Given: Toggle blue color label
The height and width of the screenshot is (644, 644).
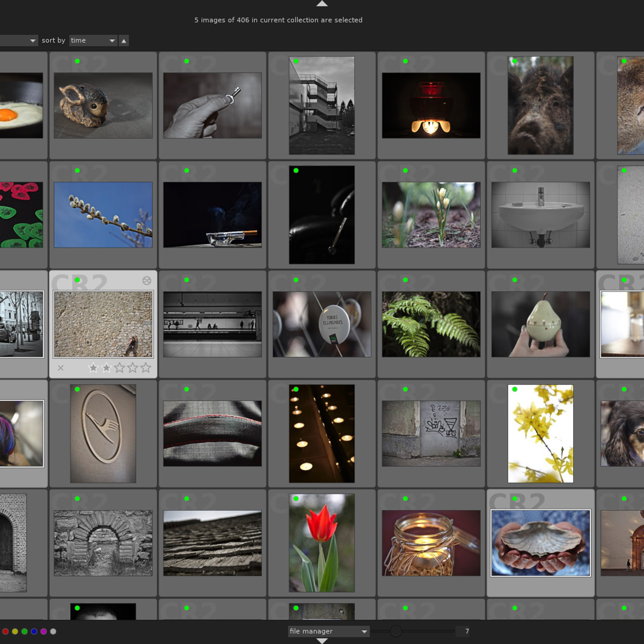Looking at the screenshot, I should pos(34,632).
